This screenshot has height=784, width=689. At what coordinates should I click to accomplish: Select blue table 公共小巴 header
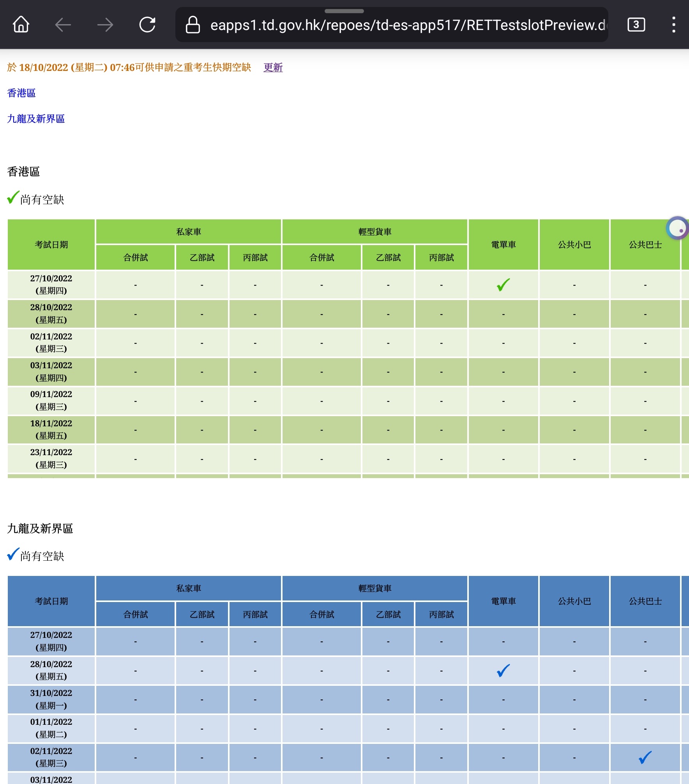coord(574,601)
